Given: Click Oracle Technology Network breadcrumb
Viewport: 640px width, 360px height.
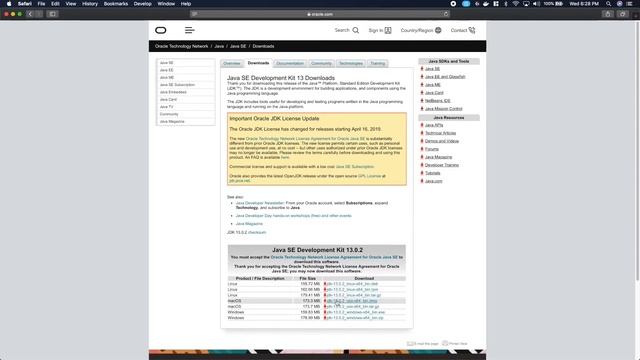Looking at the screenshot, I should click(182, 46).
